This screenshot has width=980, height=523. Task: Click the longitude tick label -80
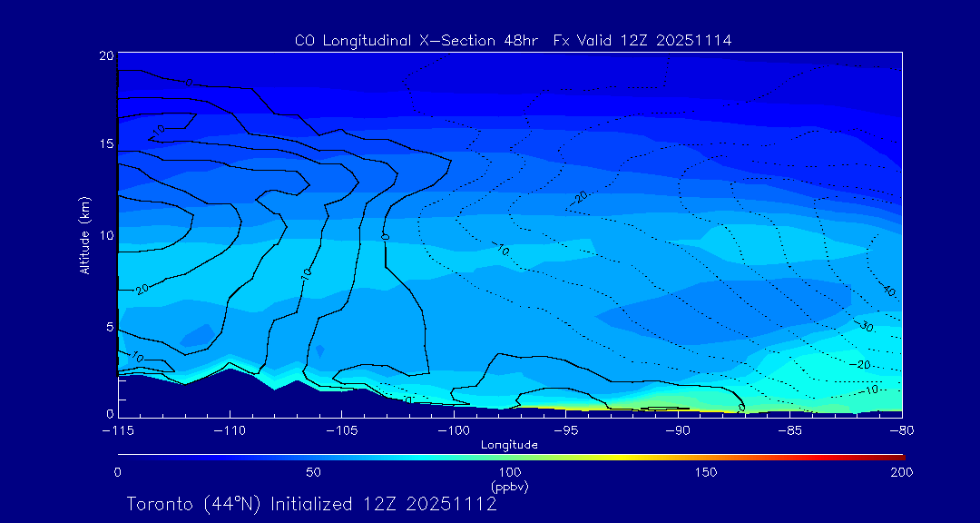click(902, 430)
